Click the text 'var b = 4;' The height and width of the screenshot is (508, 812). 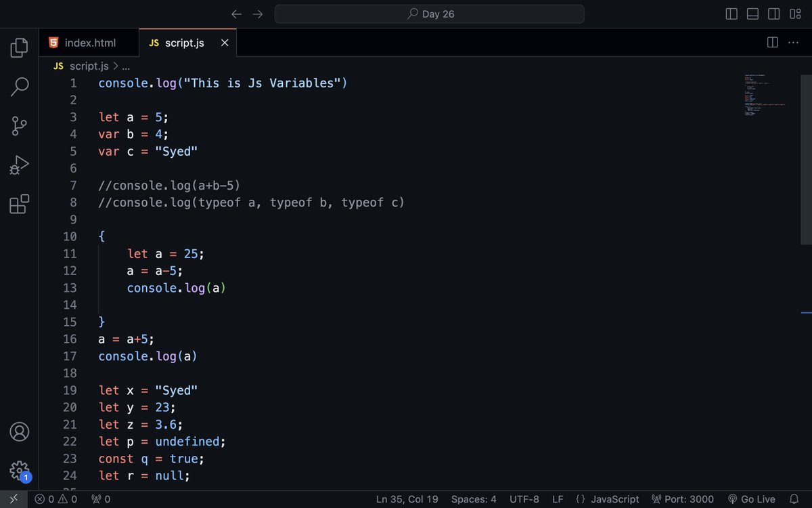click(x=133, y=134)
